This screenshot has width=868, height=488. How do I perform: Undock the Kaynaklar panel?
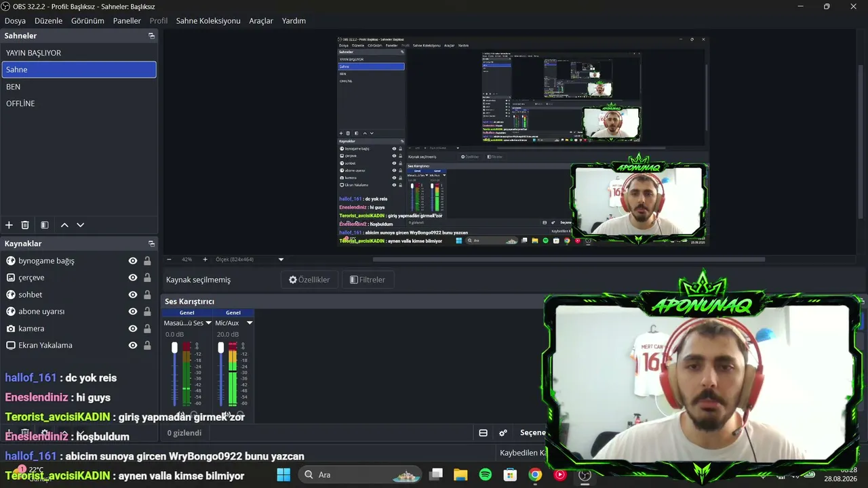pyautogui.click(x=151, y=244)
